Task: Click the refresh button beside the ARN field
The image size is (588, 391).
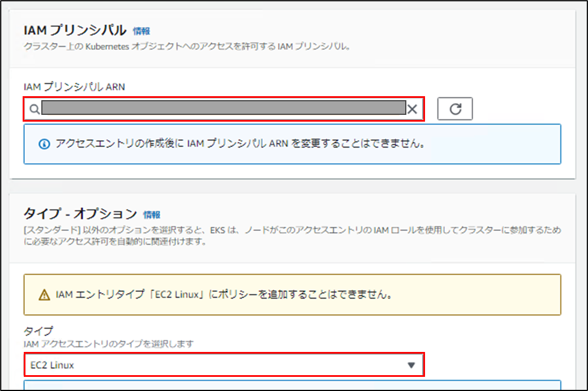Action: 455,109
